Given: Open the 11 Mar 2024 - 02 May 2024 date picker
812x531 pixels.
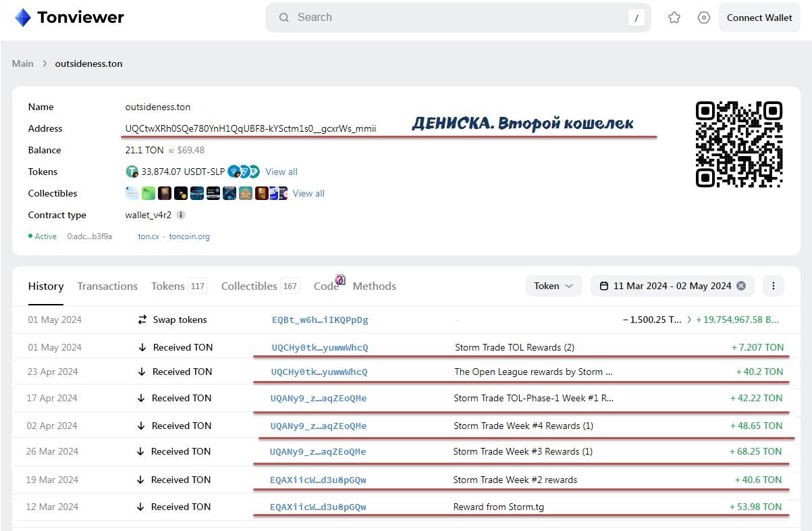Looking at the screenshot, I should coord(672,286).
